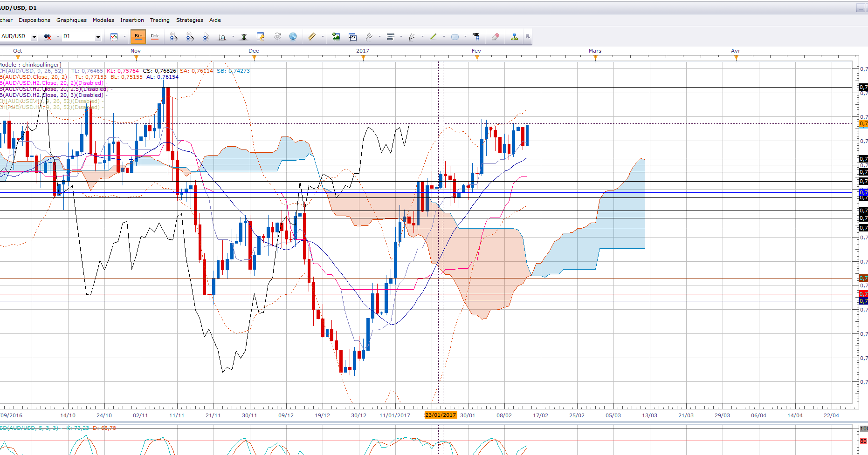This screenshot has height=455, width=868.
Task: Expand the chain link options arrow
Action: point(58,36)
